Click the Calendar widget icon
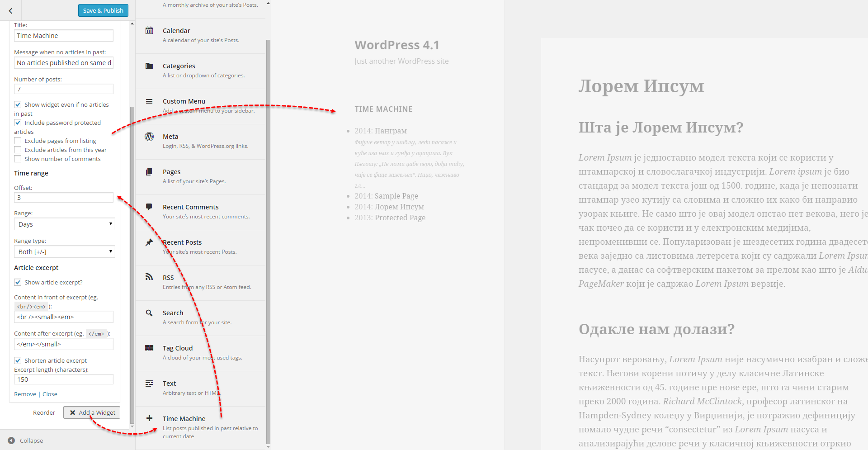Image resolution: width=868 pixels, height=450 pixels. (149, 31)
